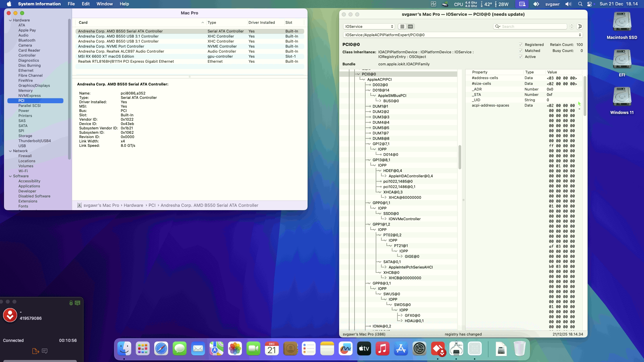The image size is (644, 362).
Task: Toggle the Registered checkbox
Action: click(521, 45)
